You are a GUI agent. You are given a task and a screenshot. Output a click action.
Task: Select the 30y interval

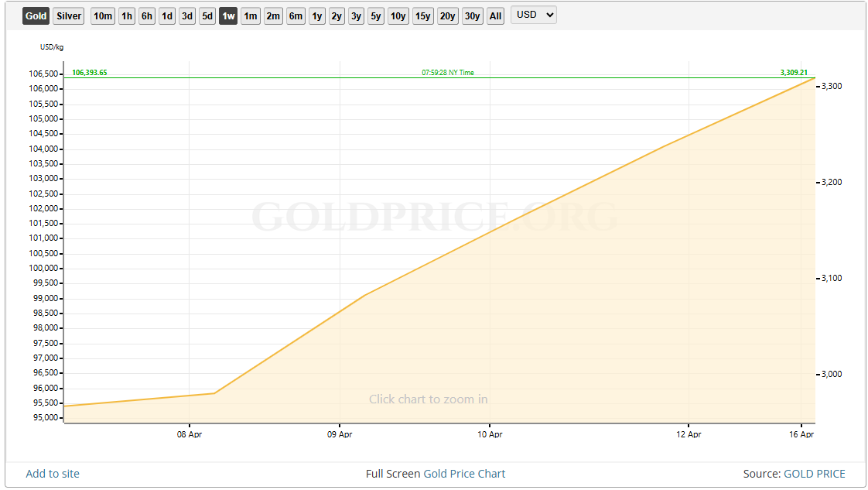coord(472,15)
